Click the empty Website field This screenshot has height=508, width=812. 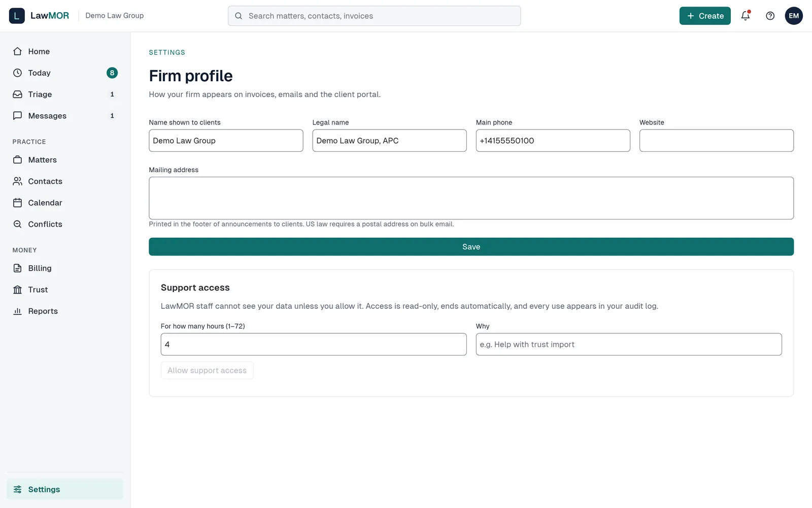pyautogui.click(x=716, y=141)
